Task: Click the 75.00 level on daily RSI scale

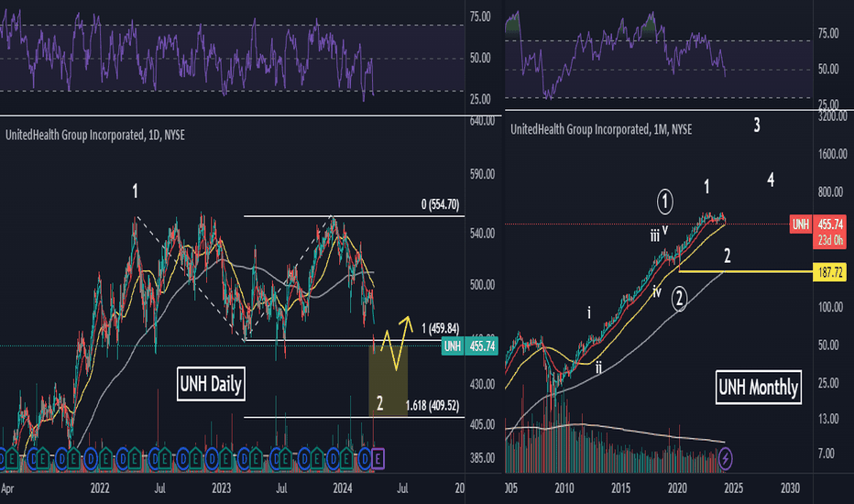Action: coord(480,16)
